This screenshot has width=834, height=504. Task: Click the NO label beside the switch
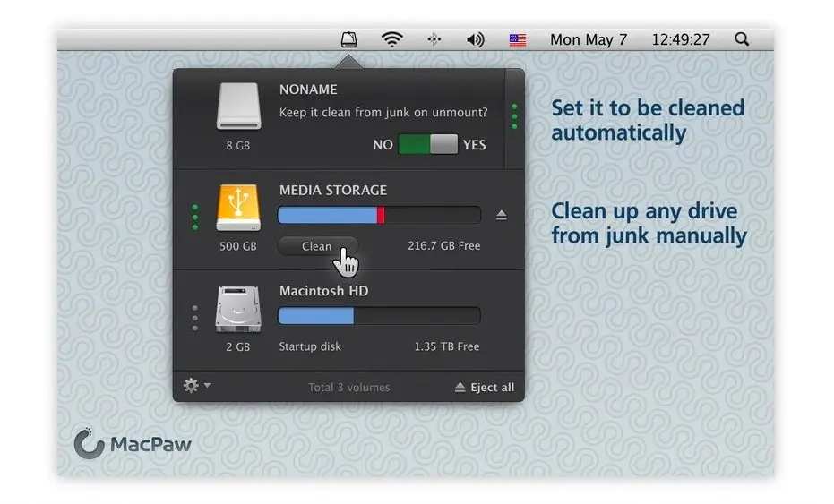click(x=383, y=145)
